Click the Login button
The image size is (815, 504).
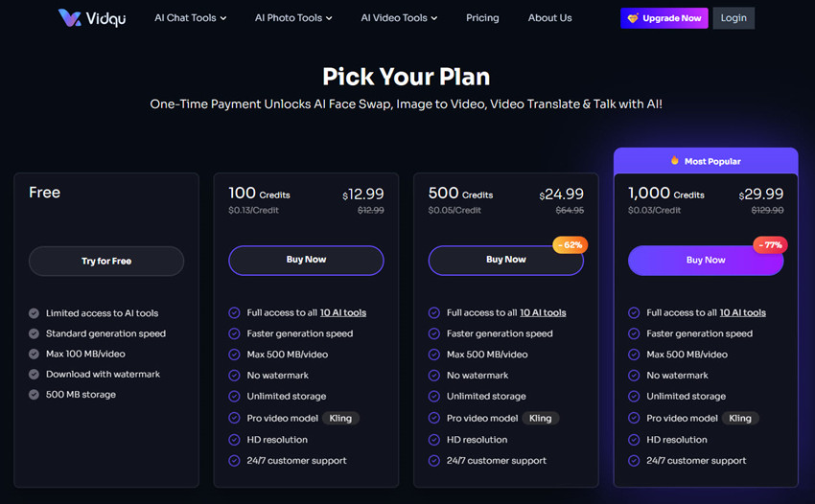pos(733,18)
